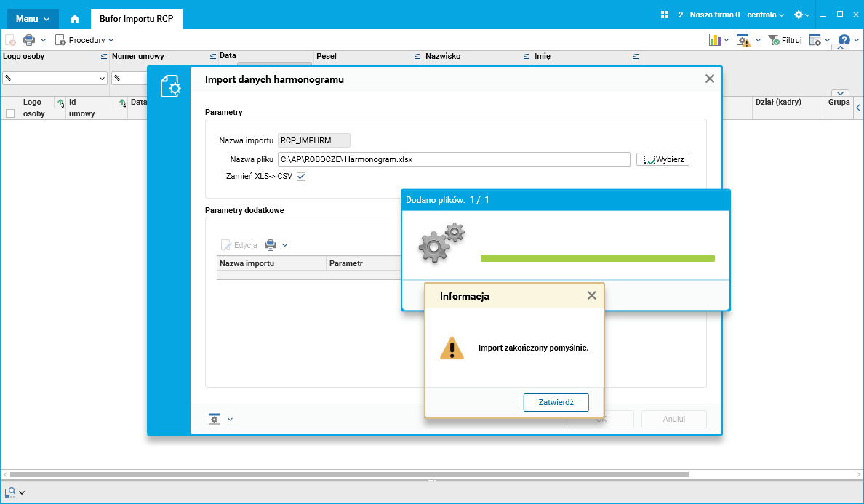Click the Home icon tab
This screenshot has height=504, width=864.
(x=75, y=19)
